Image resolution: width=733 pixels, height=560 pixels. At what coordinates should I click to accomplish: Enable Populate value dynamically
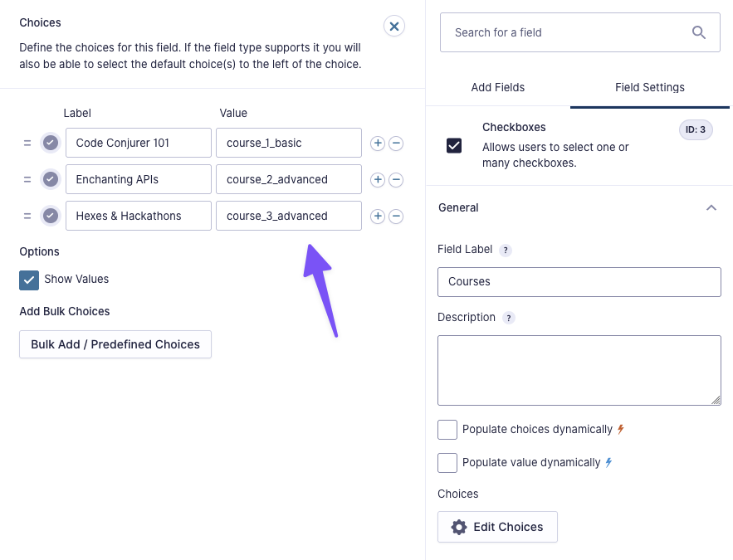click(x=447, y=463)
